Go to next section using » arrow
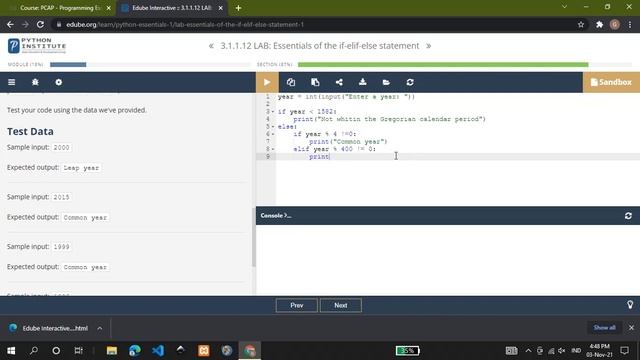The width and height of the screenshot is (640, 360). pos(429,46)
